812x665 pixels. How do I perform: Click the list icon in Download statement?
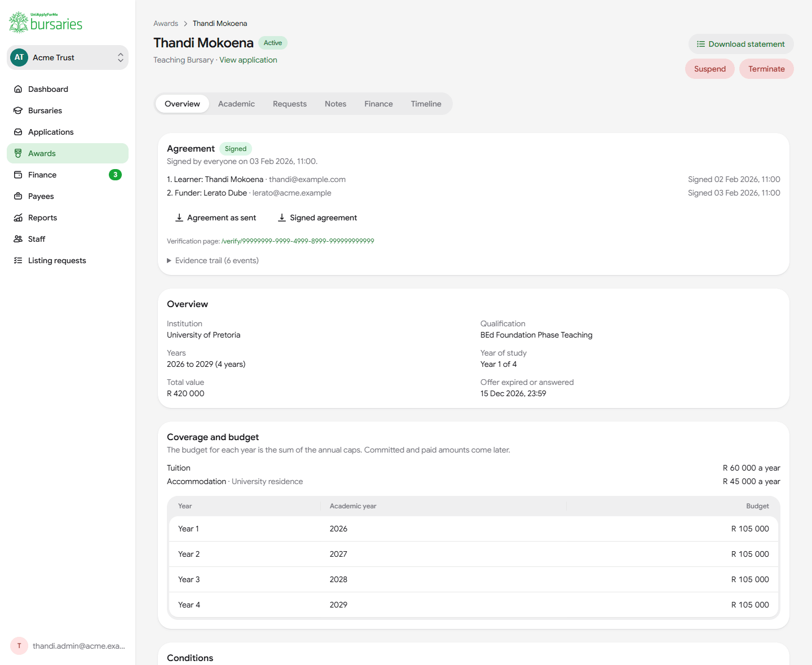(x=701, y=44)
